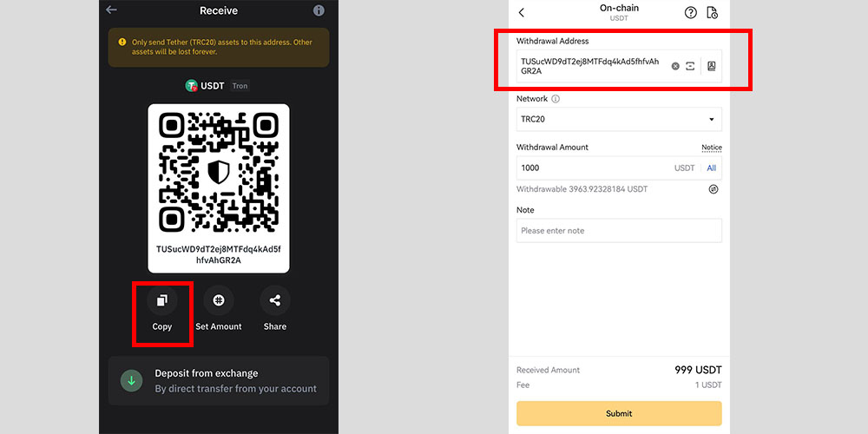Screen dimensions: 868x434
Task: Select the wallet address under QR code
Action: point(219,254)
